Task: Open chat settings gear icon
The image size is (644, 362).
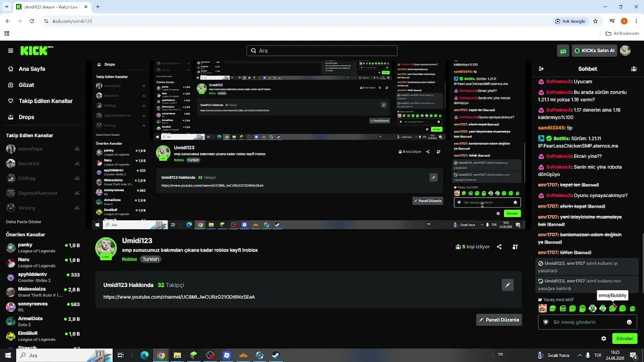Action: click(604, 338)
